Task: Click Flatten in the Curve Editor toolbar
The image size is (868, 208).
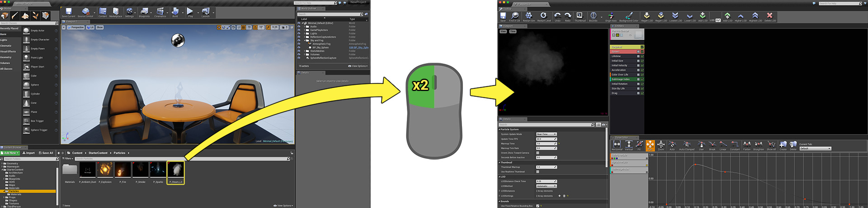Action: (747, 145)
